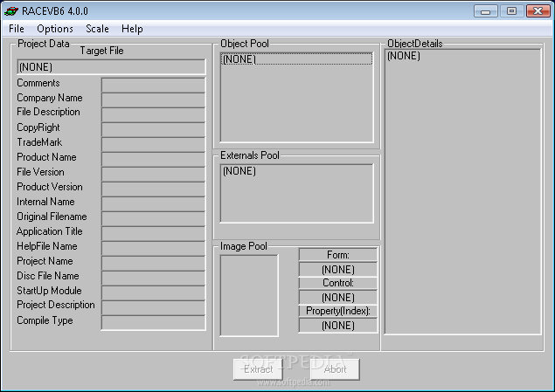This screenshot has height=392, width=555.
Task: Click the (NONE) value under Control:
Action: [x=338, y=298]
